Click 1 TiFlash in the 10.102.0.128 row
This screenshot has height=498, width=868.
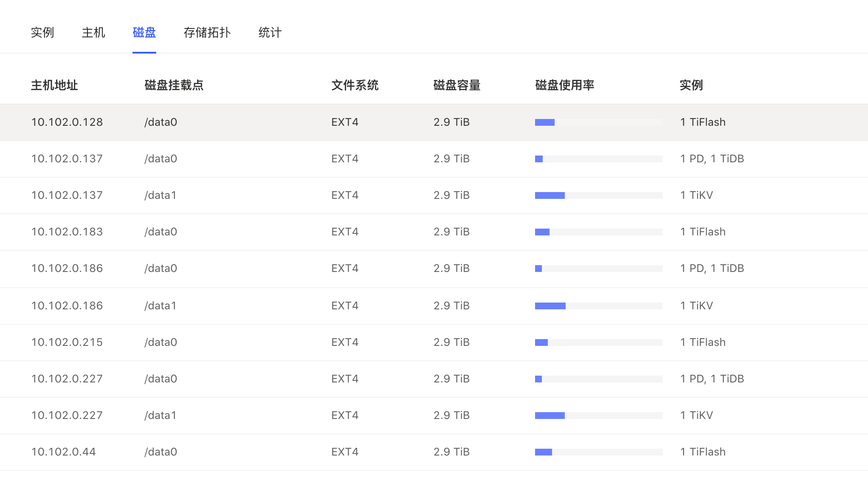click(703, 122)
